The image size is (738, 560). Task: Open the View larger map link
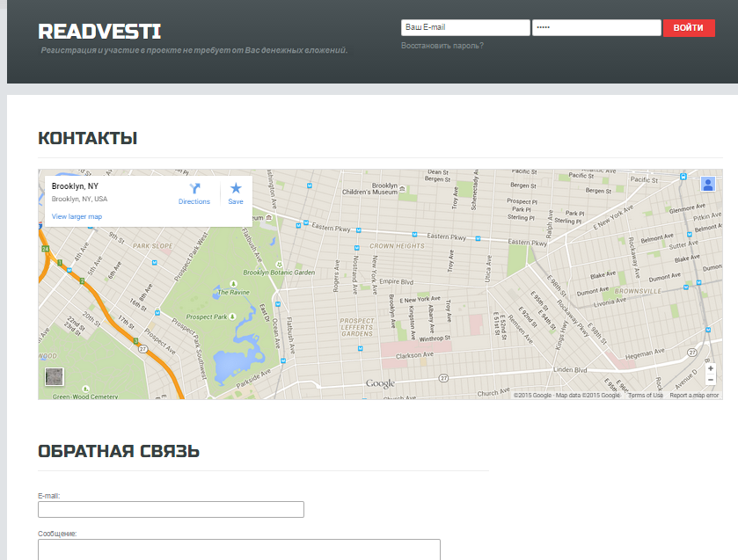click(x=77, y=216)
